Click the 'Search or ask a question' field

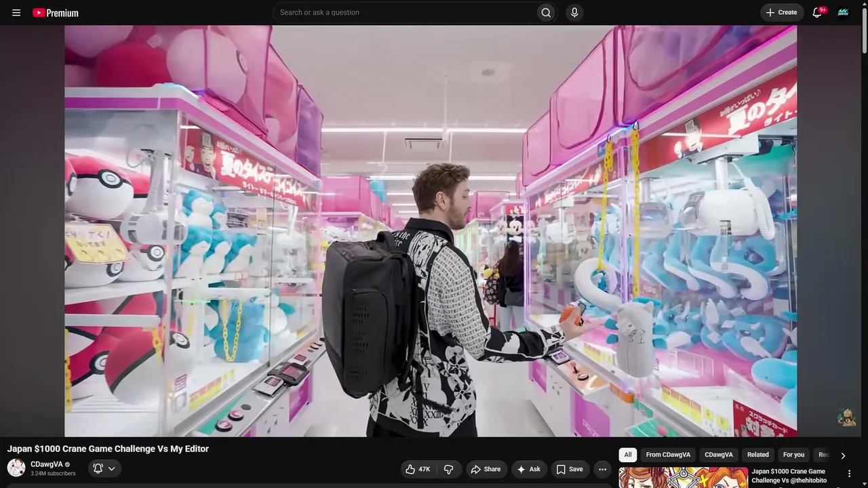(404, 12)
